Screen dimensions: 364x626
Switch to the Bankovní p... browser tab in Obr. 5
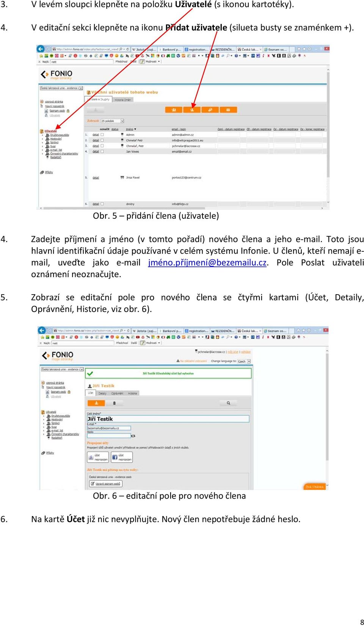point(170,49)
